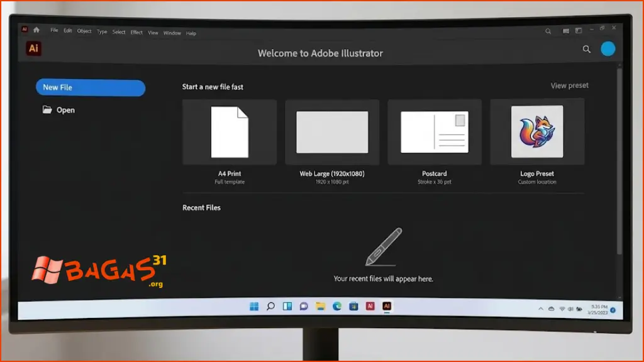
Task: Open the Widgets icon in the taskbar
Action: [x=287, y=306]
